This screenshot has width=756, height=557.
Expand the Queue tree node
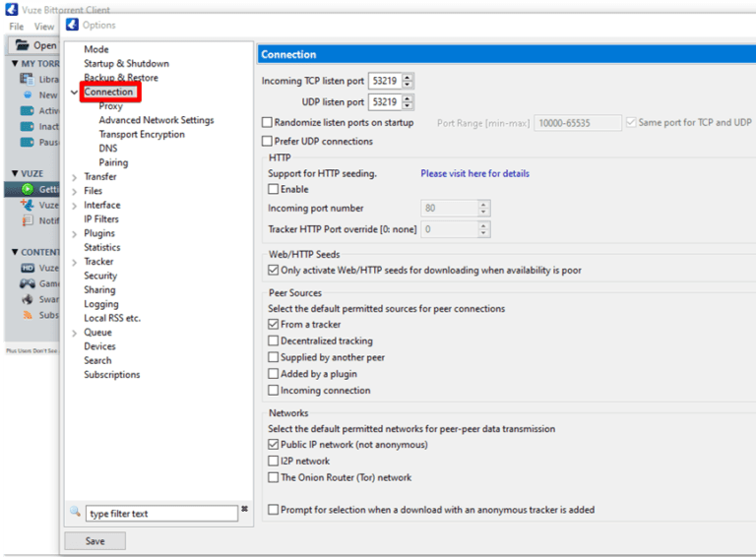pyautogui.click(x=74, y=333)
